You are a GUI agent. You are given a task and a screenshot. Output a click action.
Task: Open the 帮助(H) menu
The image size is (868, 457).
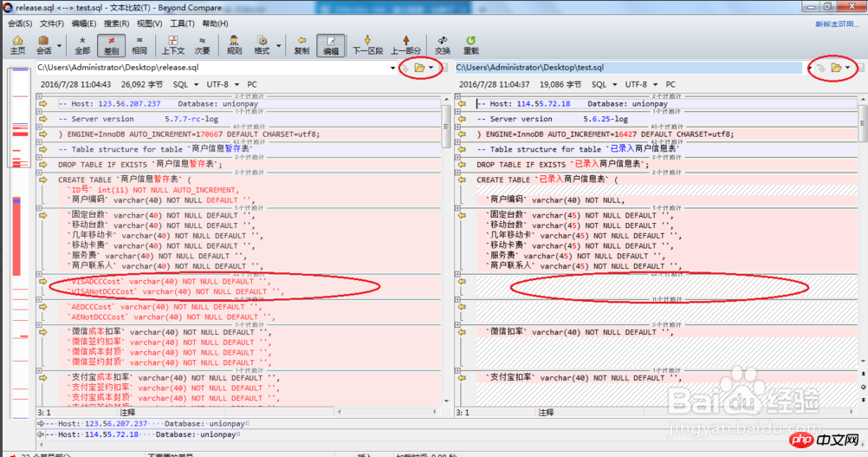215,23
